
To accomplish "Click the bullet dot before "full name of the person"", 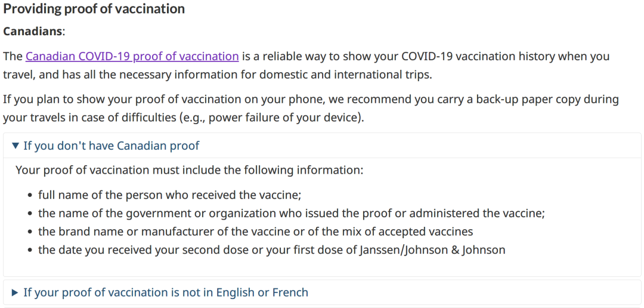I will coord(30,195).
